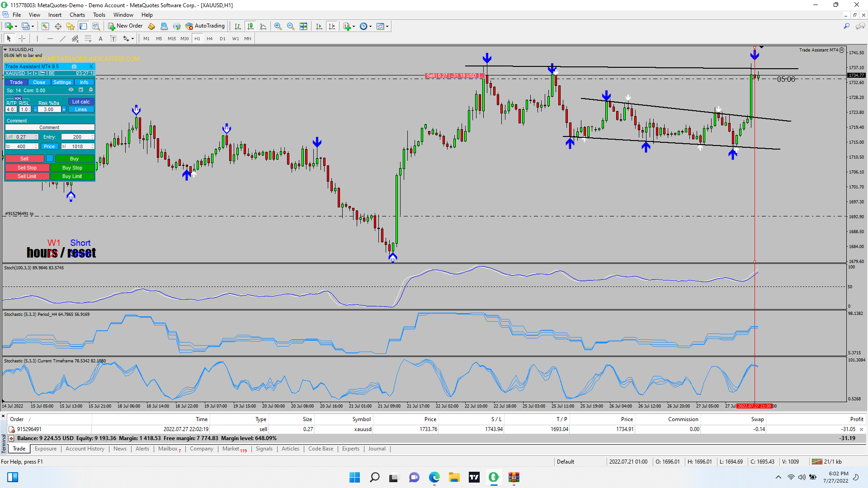Viewport: 868px width, 488px height.
Task: Click the red Sell order label on chart
Action: pos(452,75)
